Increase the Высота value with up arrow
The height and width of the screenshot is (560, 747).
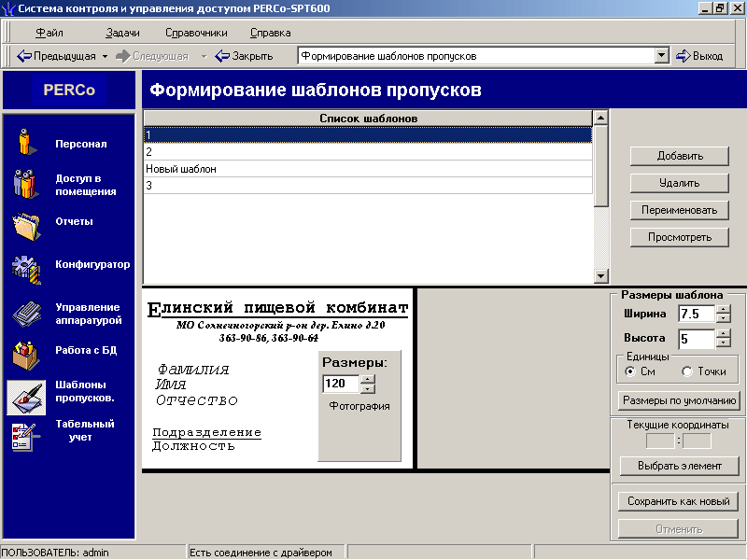click(x=723, y=334)
